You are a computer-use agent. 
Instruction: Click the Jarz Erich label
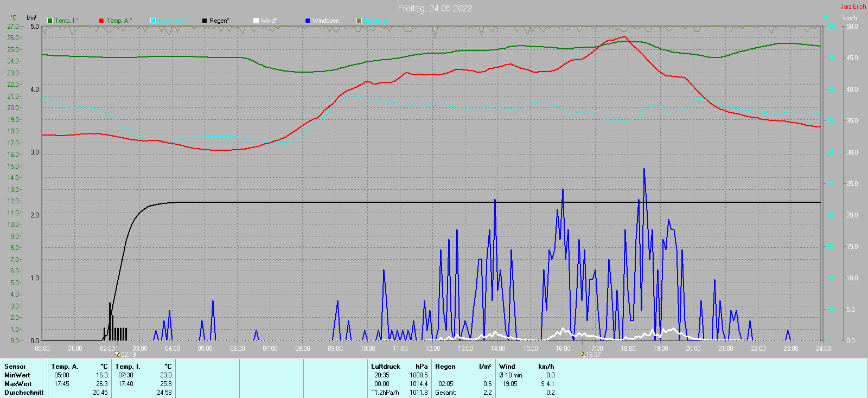pos(853,7)
